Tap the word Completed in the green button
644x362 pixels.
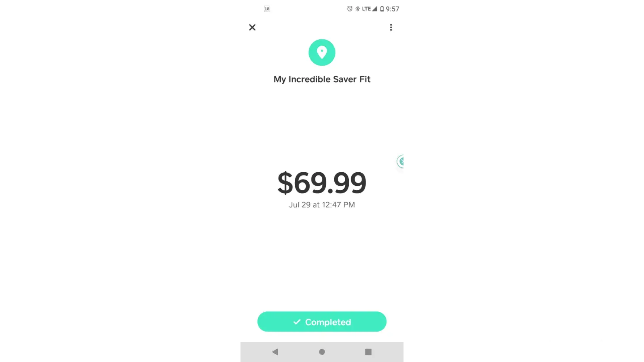[328, 322]
